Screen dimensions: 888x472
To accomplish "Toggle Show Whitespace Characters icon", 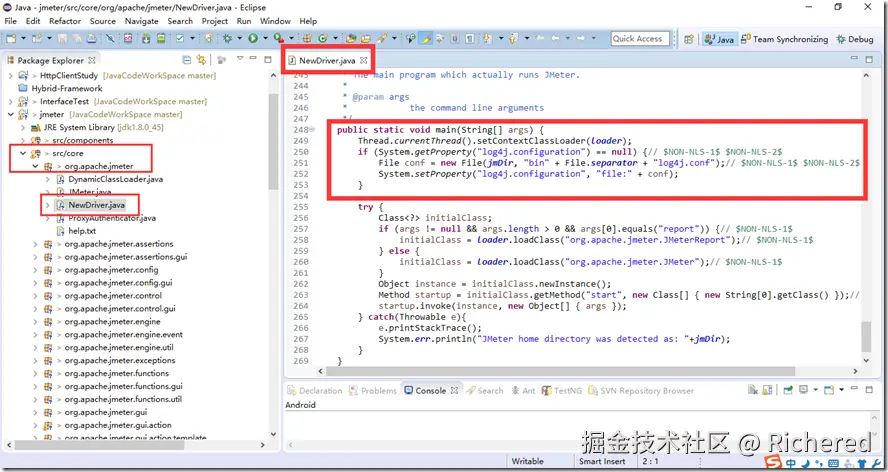I will [469, 39].
